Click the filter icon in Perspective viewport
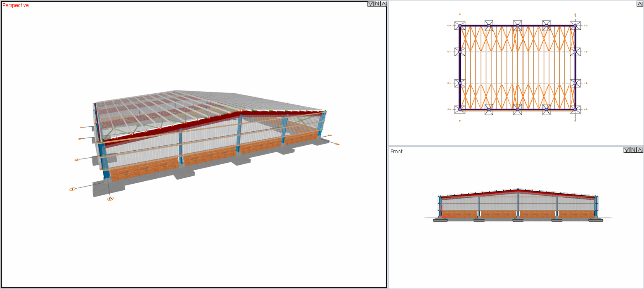The height and width of the screenshot is (289, 644). pos(371,4)
